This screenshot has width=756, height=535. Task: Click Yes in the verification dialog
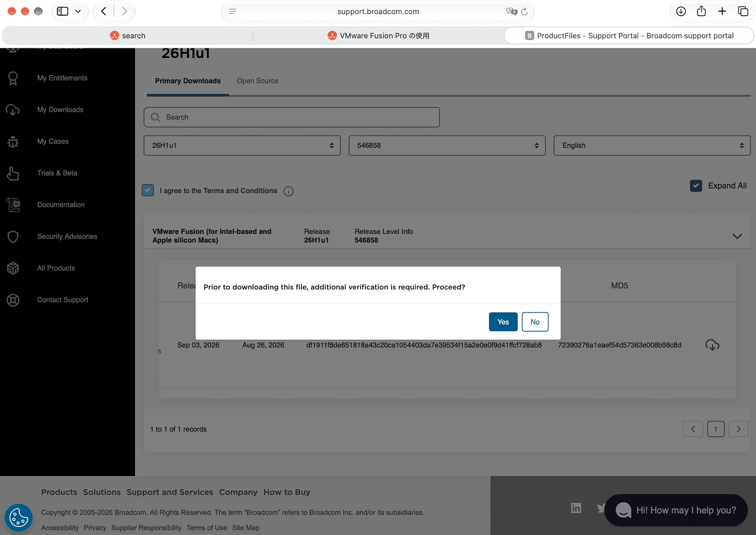coord(503,322)
